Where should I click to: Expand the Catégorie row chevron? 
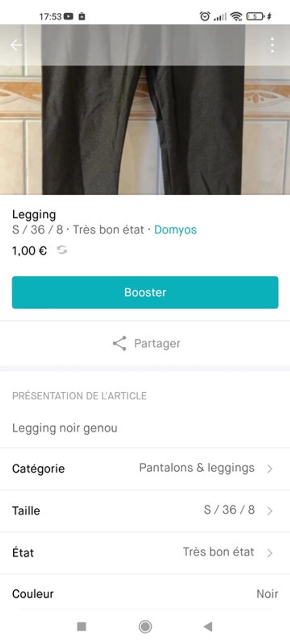pos(270,469)
